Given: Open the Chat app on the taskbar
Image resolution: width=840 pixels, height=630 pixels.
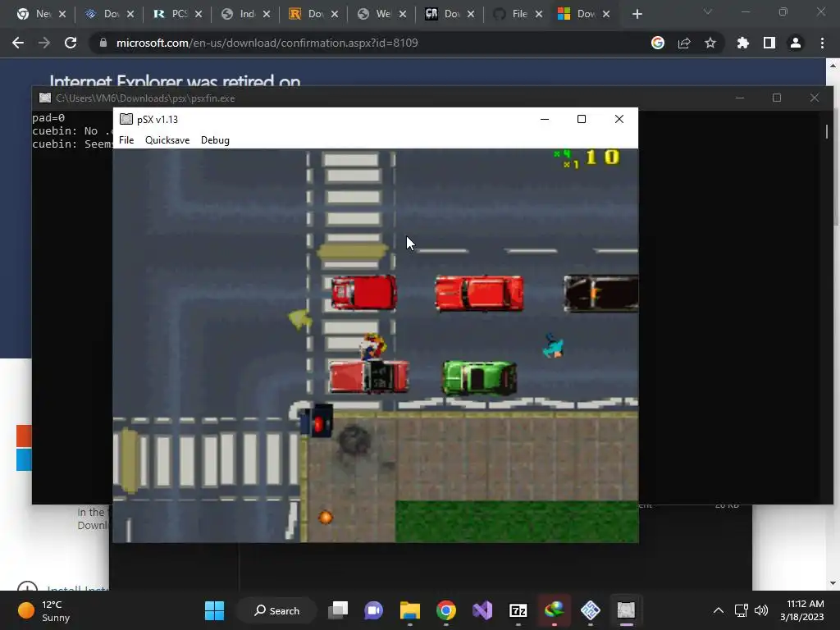Looking at the screenshot, I should 374,610.
